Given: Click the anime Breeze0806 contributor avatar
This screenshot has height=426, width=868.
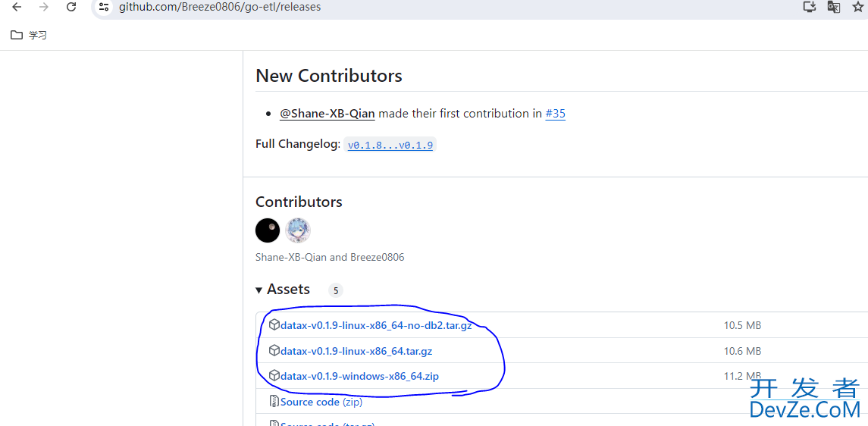Looking at the screenshot, I should (298, 230).
